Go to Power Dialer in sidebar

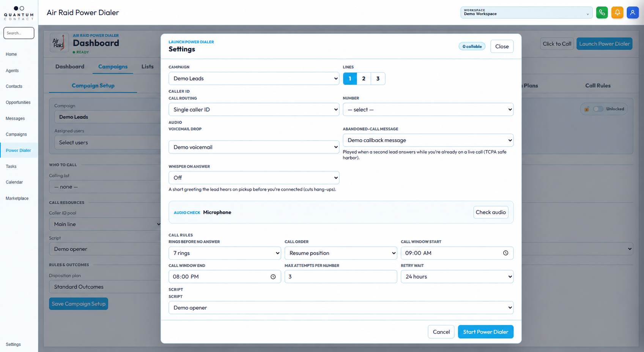[x=19, y=150]
